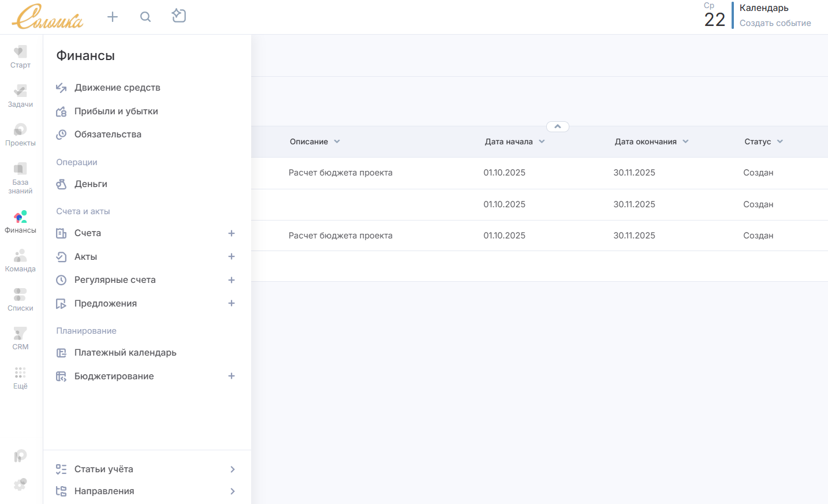Image resolution: width=828 pixels, height=504 pixels.
Task: Click the plus icon in top bar
Action: click(113, 17)
